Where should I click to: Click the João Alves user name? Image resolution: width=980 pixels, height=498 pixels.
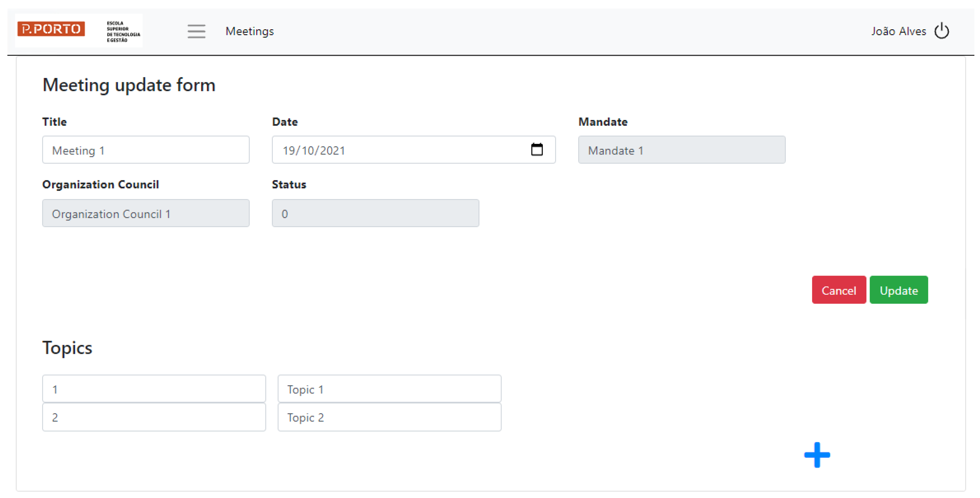[898, 31]
